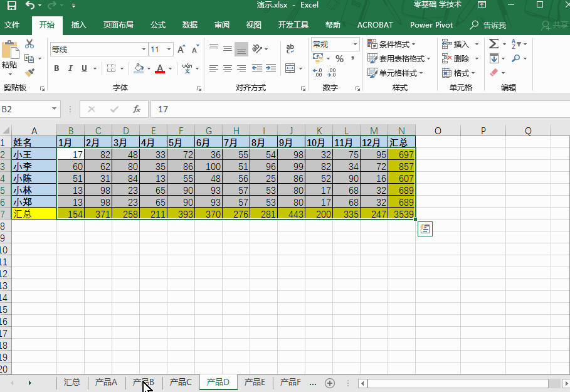Image resolution: width=570 pixels, height=392 pixels.
Task: Toggle underline formatting
Action: [84, 68]
